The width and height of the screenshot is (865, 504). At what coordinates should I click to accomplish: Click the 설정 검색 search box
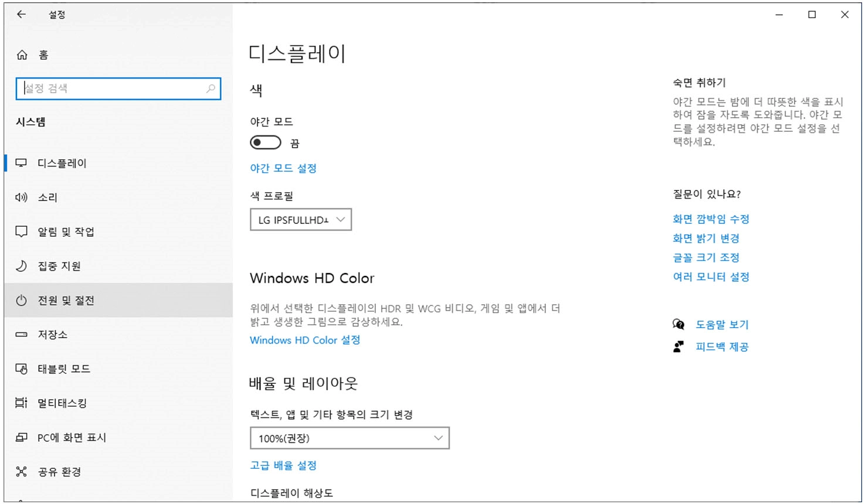pos(118,88)
